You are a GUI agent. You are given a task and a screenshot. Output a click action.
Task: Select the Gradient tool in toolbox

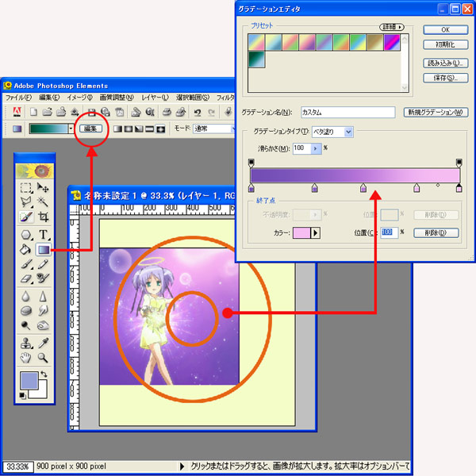44,250
